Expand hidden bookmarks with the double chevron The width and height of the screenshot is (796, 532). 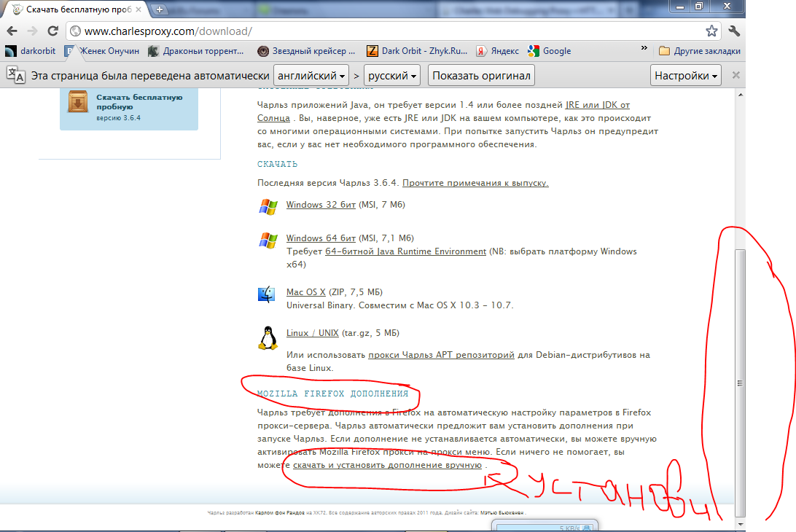[x=644, y=48]
